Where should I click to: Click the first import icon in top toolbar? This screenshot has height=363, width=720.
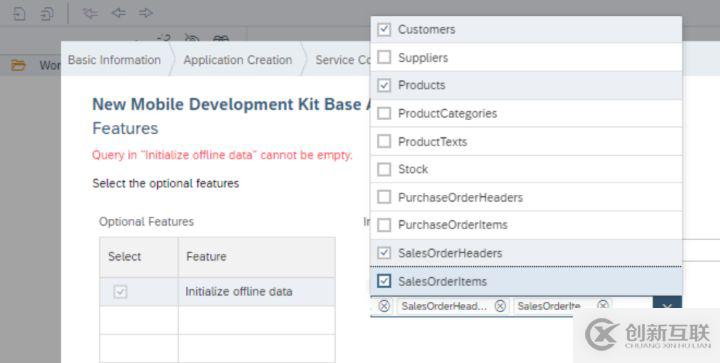[19, 14]
